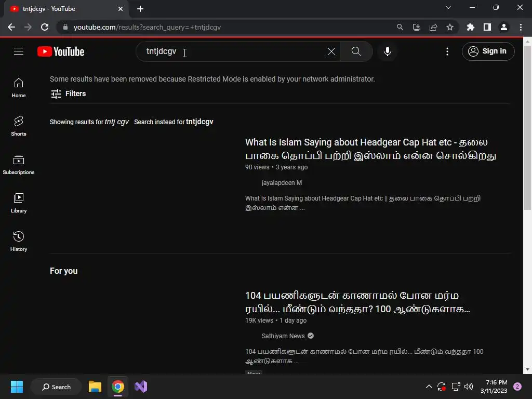Click browser back arrow
The height and width of the screenshot is (399, 532).
(x=11, y=27)
